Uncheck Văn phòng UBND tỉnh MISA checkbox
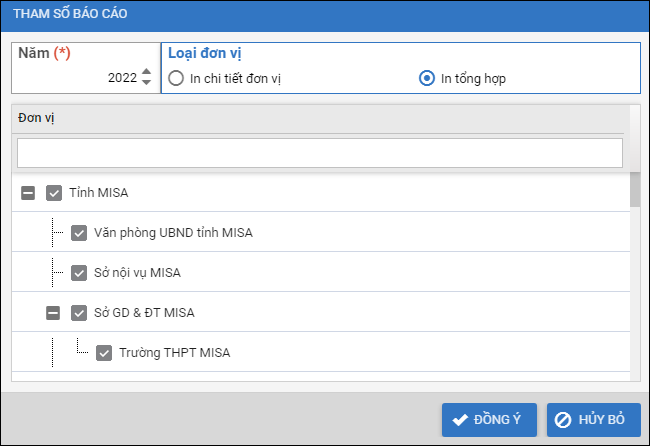The image size is (650, 446). [79, 233]
